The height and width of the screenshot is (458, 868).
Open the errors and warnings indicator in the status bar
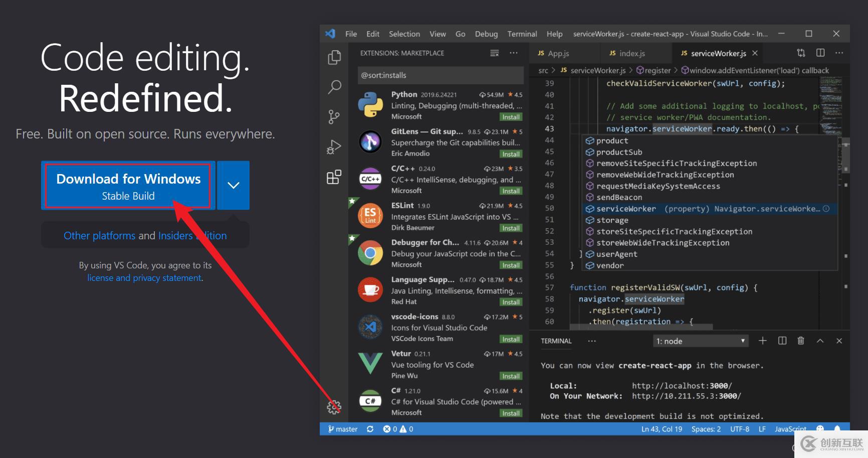pos(398,429)
